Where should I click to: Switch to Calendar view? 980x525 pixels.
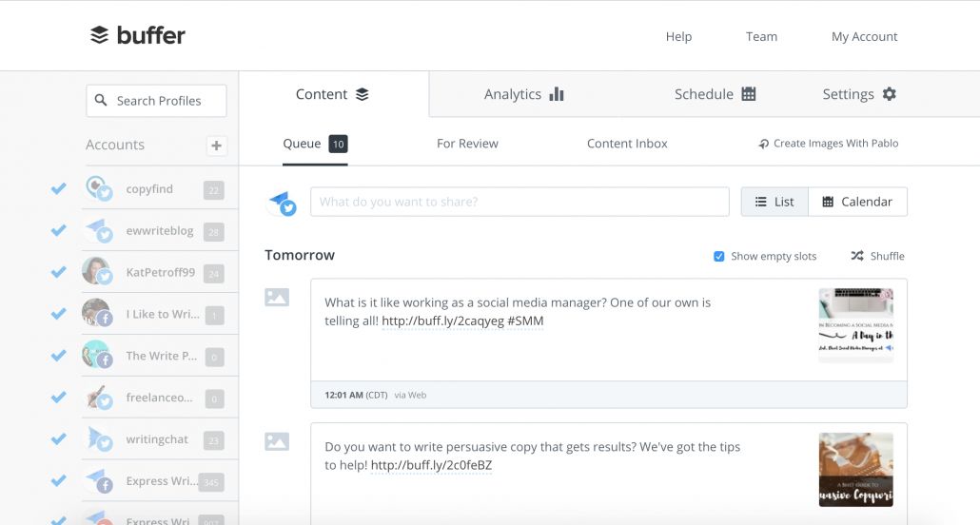coord(857,202)
